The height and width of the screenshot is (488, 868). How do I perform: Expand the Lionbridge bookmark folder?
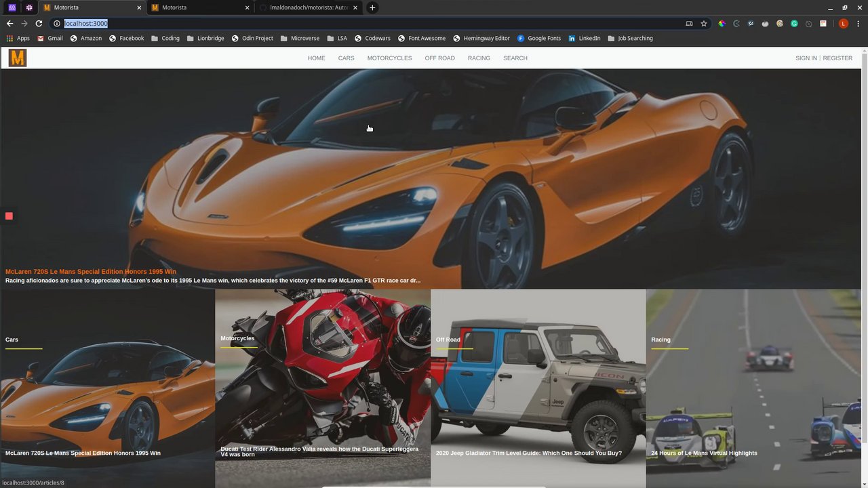coord(205,39)
